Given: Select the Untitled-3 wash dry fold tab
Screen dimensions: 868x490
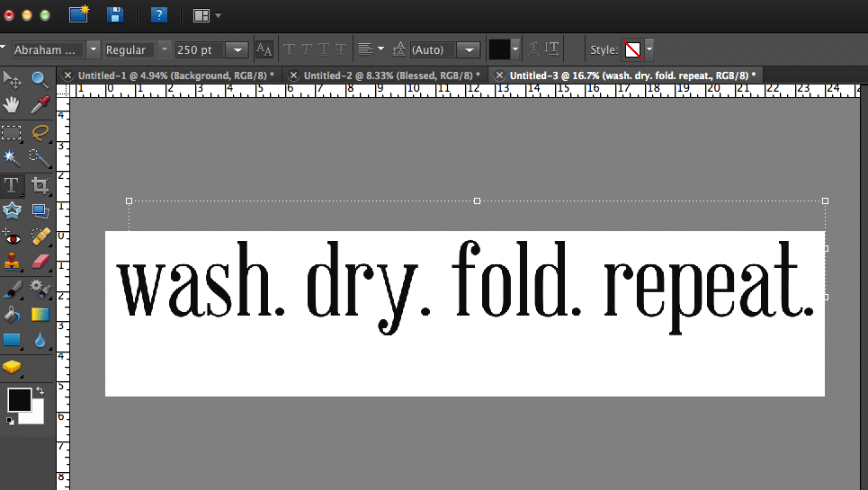Looking at the screenshot, I should (x=632, y=76).
